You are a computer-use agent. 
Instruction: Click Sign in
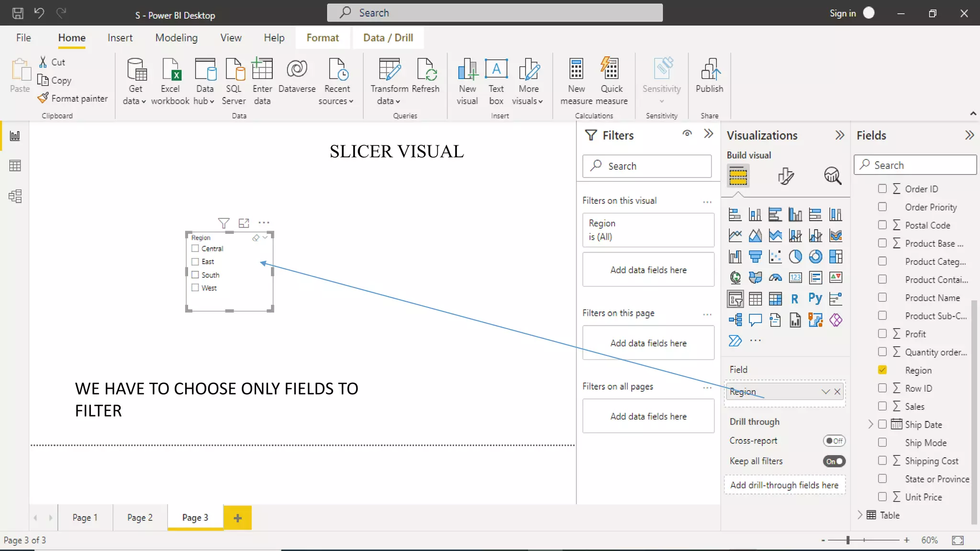pyautogui.click(x=843, y=13)
